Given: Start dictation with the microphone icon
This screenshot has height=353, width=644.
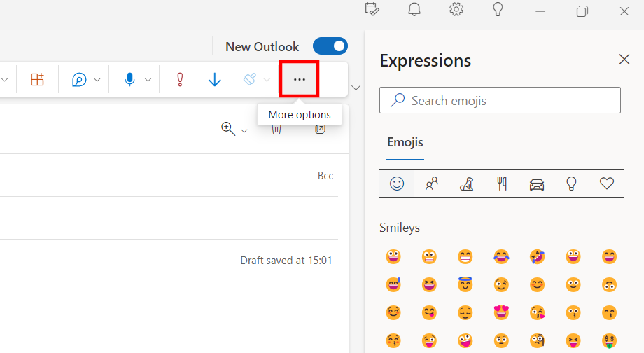Looking at the screenshot, I should (x=129, y=79).
